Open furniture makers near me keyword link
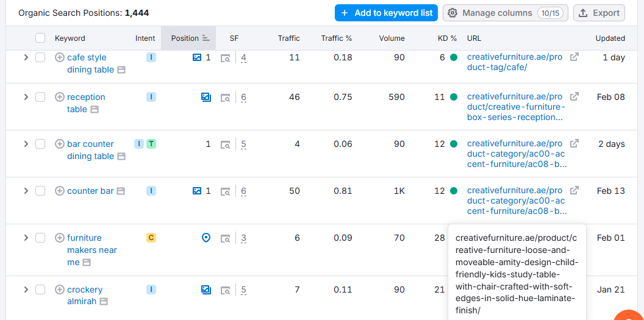Image resolution: width=644 pixels, height=320 pixels. (x=92, y=250)
